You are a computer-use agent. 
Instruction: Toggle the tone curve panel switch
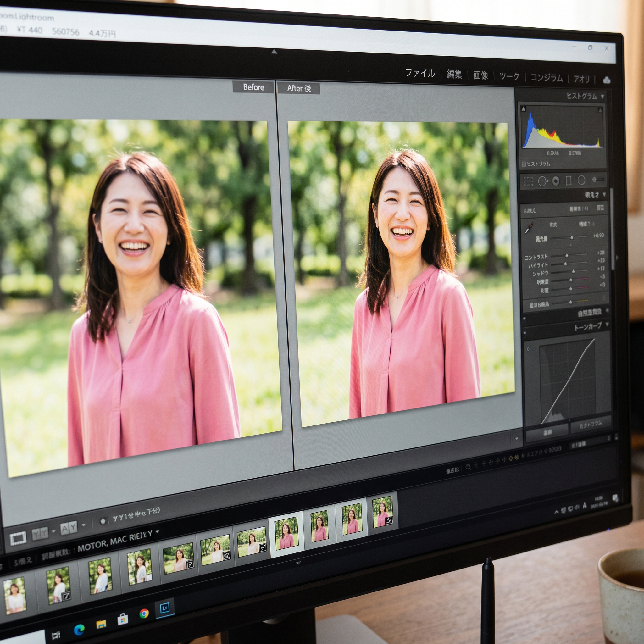(525, 334)
